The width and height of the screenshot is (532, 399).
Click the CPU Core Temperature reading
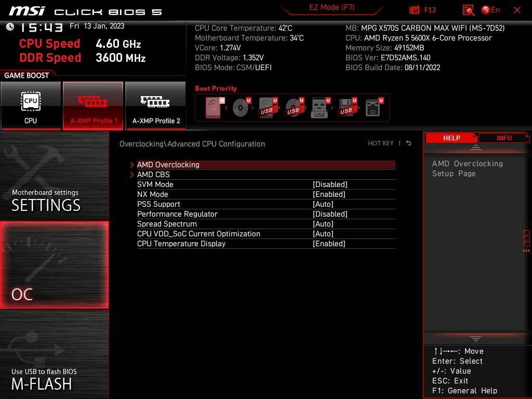point(243,28)
